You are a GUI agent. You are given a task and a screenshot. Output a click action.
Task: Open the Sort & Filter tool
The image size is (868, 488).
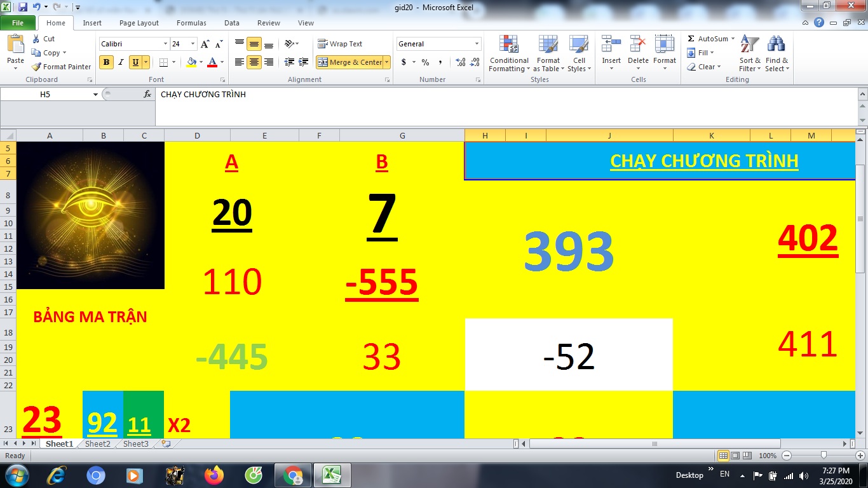click(x=750, y=44)
